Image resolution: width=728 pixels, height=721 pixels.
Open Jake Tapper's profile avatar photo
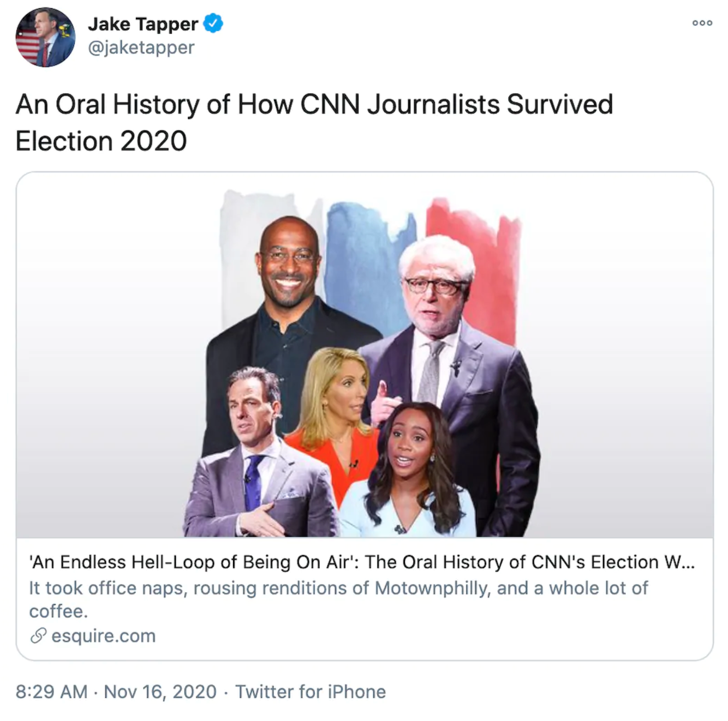pyautogui.click(x=45, y=37)
